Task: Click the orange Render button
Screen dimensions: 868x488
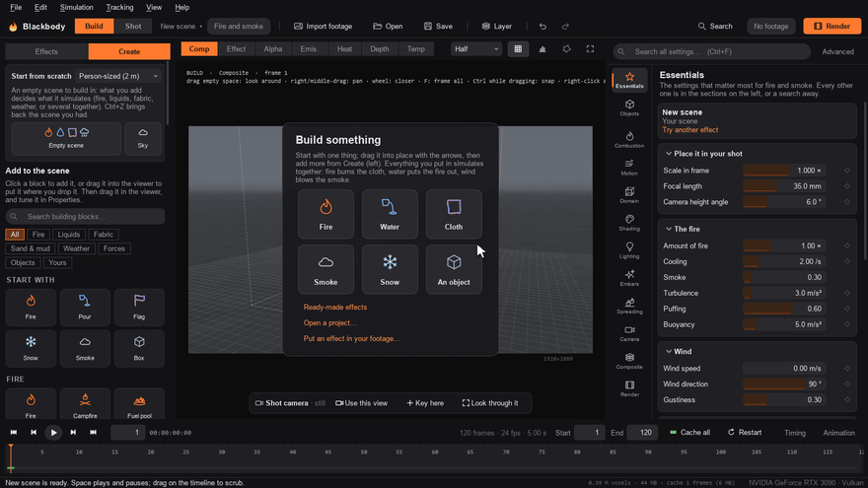Action: pos(832,26)
